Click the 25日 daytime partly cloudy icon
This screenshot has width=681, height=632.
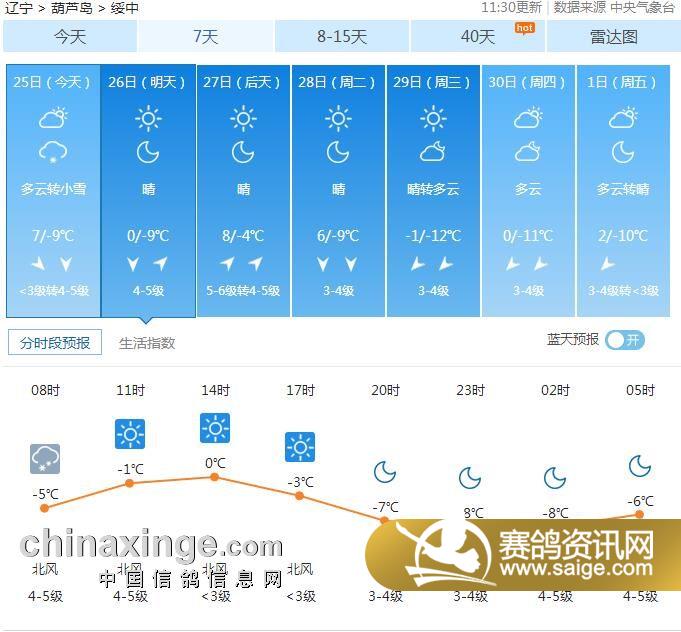pyautogui.click(x=53, y=118)
